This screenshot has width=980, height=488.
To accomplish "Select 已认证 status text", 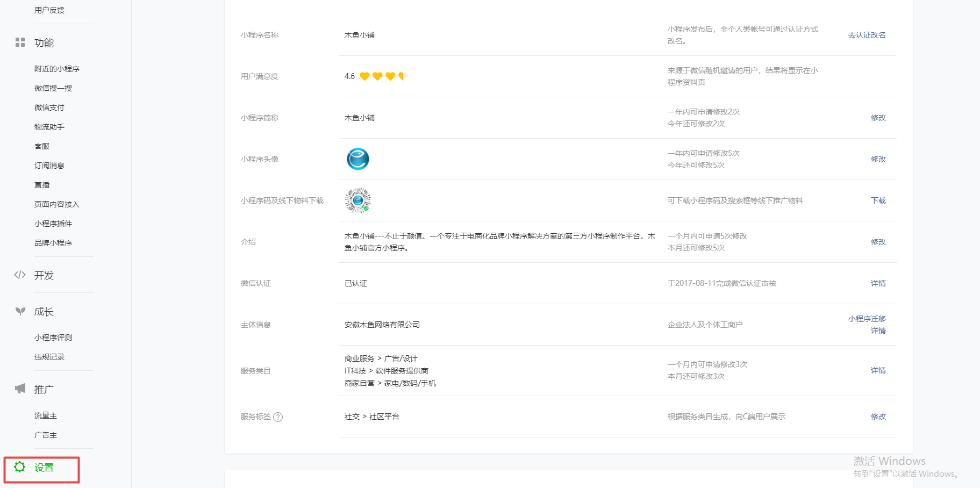I will pyautogui.click(x=356, y=283).
